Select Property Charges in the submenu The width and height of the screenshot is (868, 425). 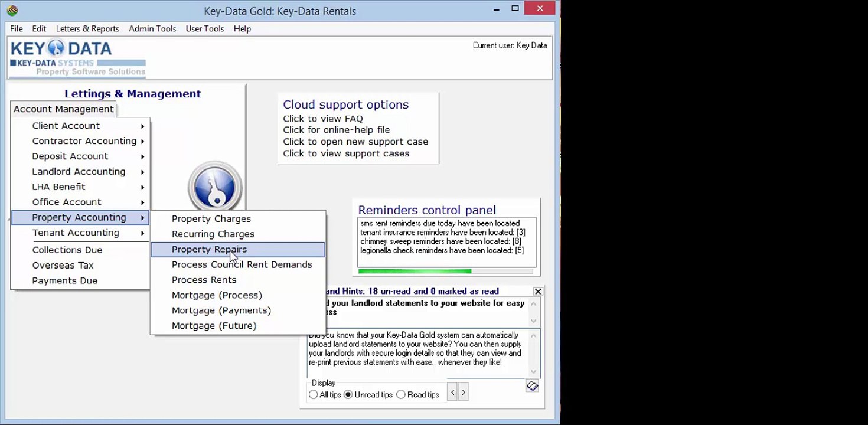coord(238,219)
